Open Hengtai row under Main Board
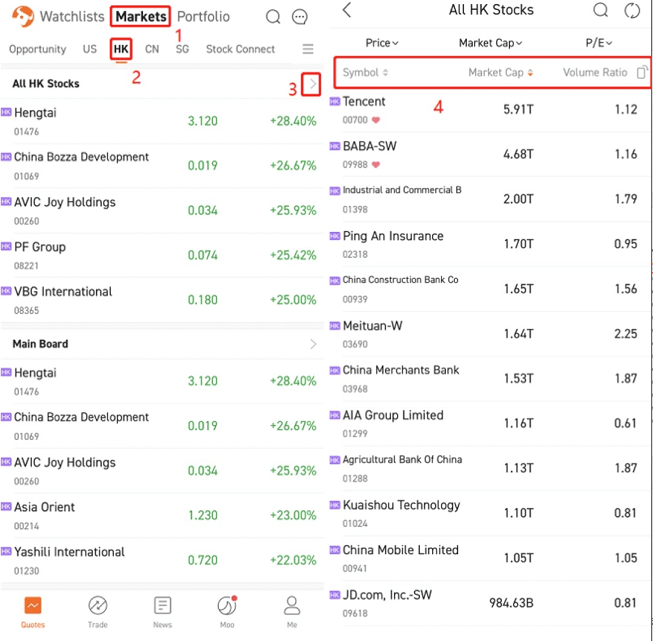 162,382
